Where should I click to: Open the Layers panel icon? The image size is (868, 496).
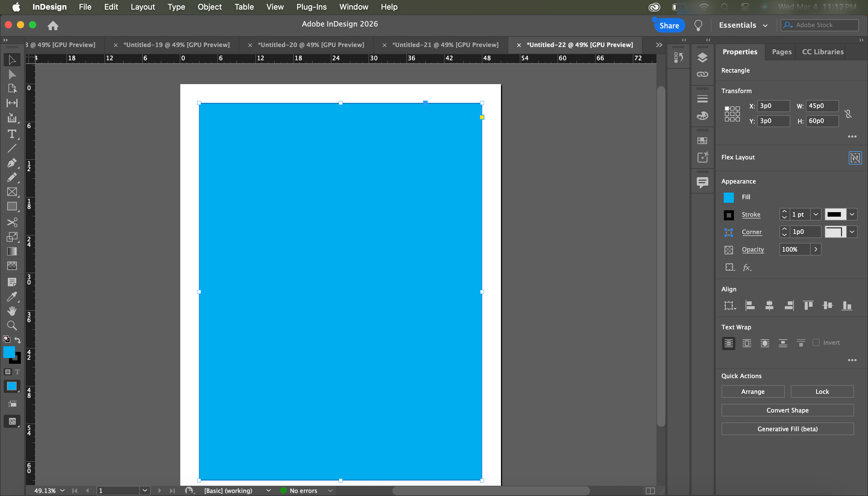coord(702,58)
